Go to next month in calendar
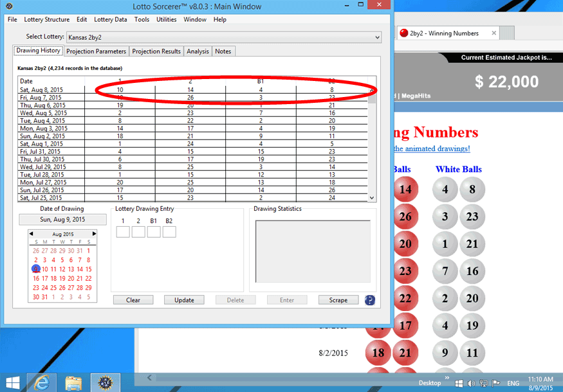563x392 pixels. (x=94, y=234)
